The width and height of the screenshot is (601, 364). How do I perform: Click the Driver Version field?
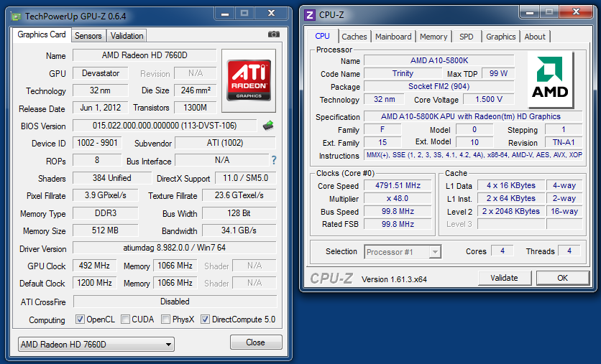(x=175, y=248)
